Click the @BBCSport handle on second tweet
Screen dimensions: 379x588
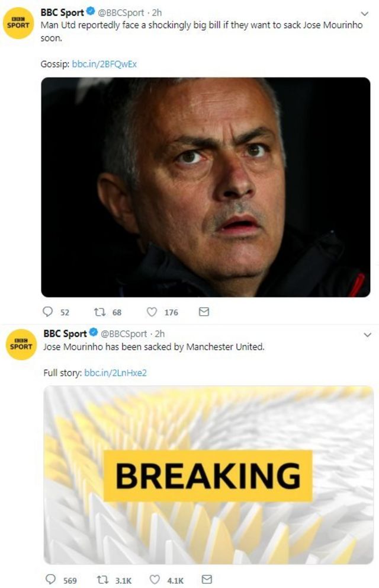121,334
